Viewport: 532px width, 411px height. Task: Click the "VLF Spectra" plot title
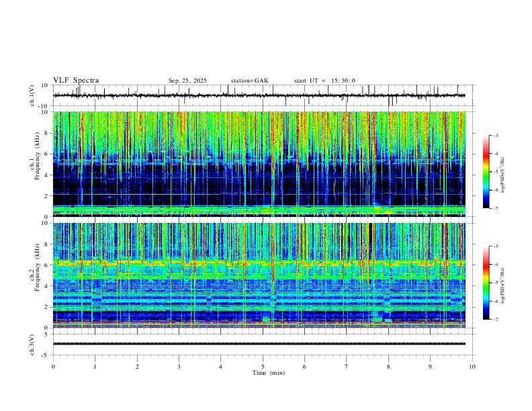[76, 81]
